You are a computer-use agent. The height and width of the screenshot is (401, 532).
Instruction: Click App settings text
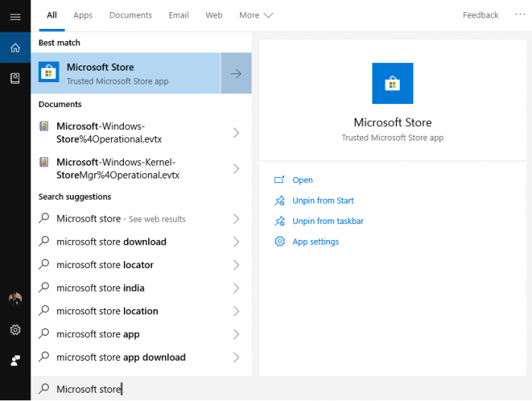[x=315, y=242]
